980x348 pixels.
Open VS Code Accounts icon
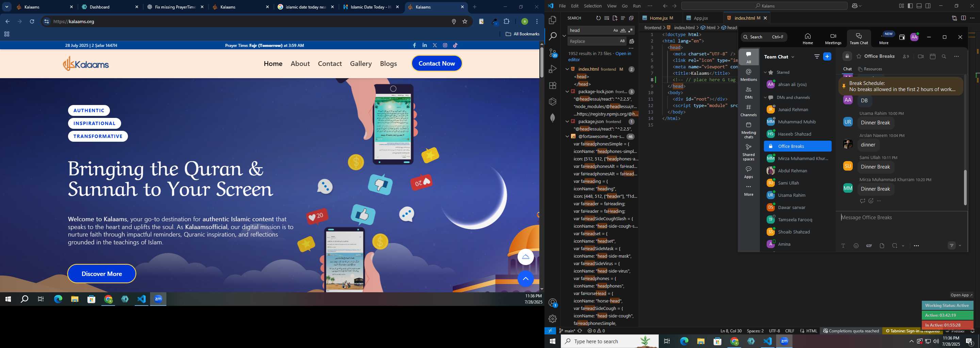(x=553, y=303)
